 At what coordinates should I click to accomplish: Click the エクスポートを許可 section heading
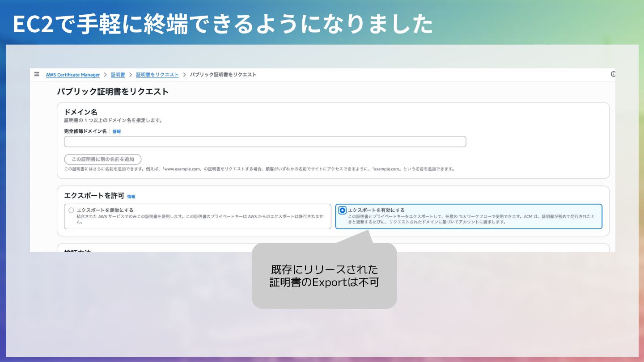[94, 196]
